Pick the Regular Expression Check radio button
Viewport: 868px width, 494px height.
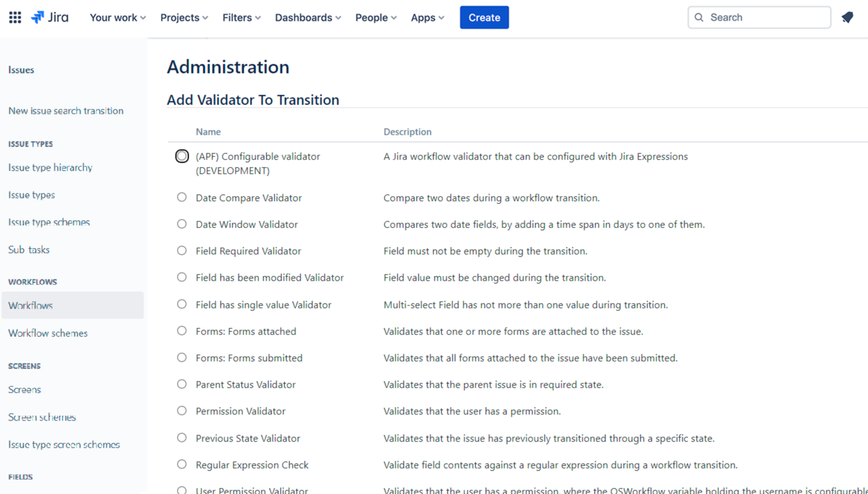coord(182,464)
